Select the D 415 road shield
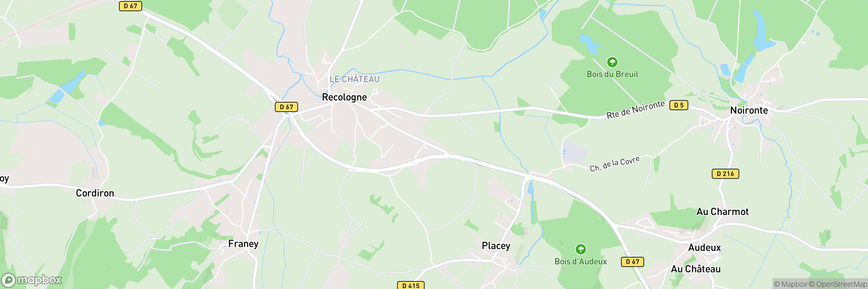The image size is (868, 289). coord(410,285)
